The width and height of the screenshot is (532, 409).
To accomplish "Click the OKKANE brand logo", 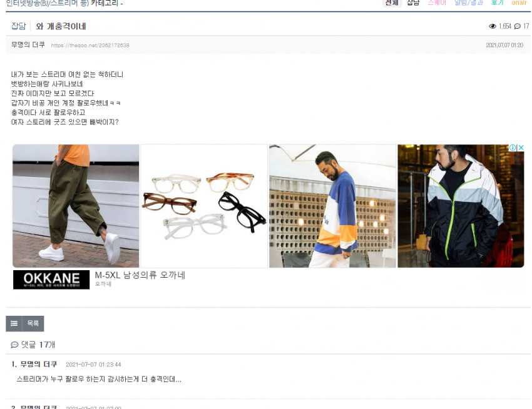I will (x=51, y=280).
